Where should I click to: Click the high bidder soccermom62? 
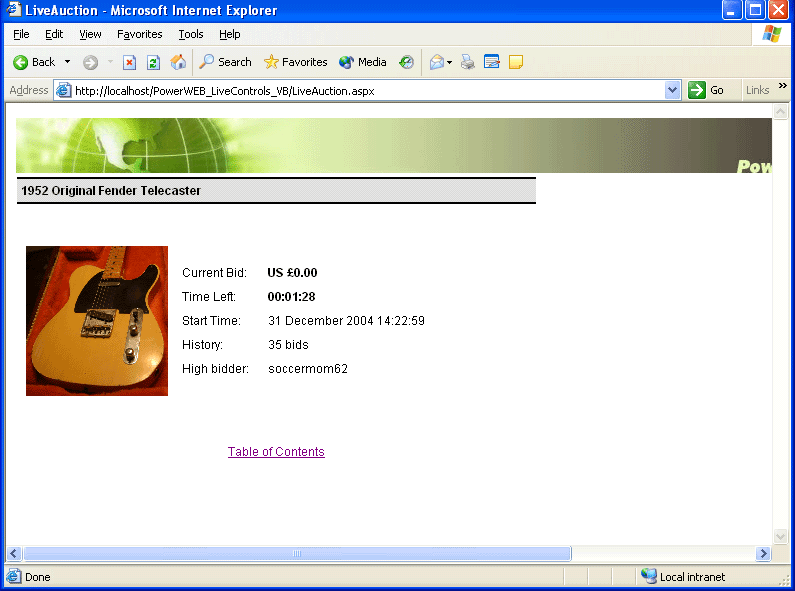point(308,368)
